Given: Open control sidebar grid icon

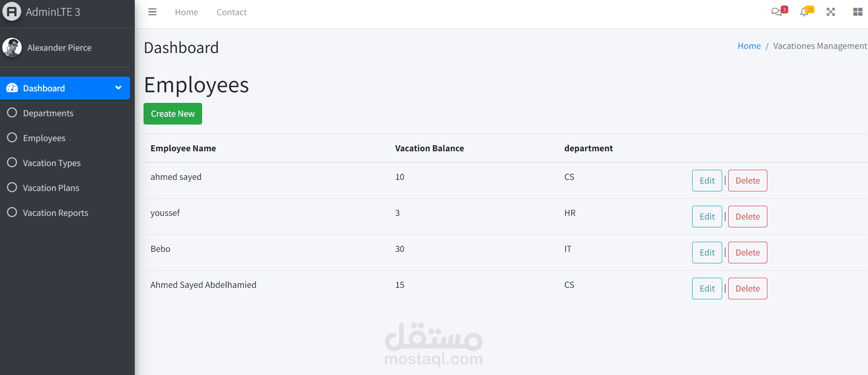Looking at the screenshot, I should click(858, 12).
